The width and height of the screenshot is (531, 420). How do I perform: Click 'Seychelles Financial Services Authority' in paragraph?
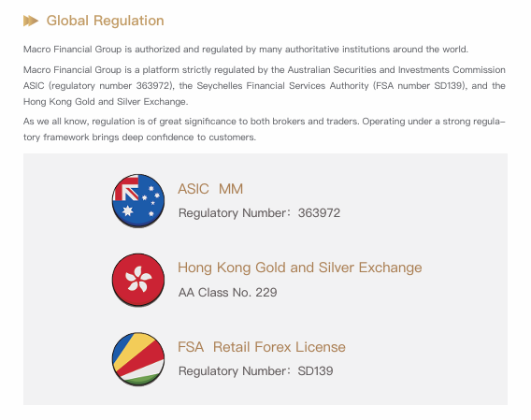click(x=282, y=86)
